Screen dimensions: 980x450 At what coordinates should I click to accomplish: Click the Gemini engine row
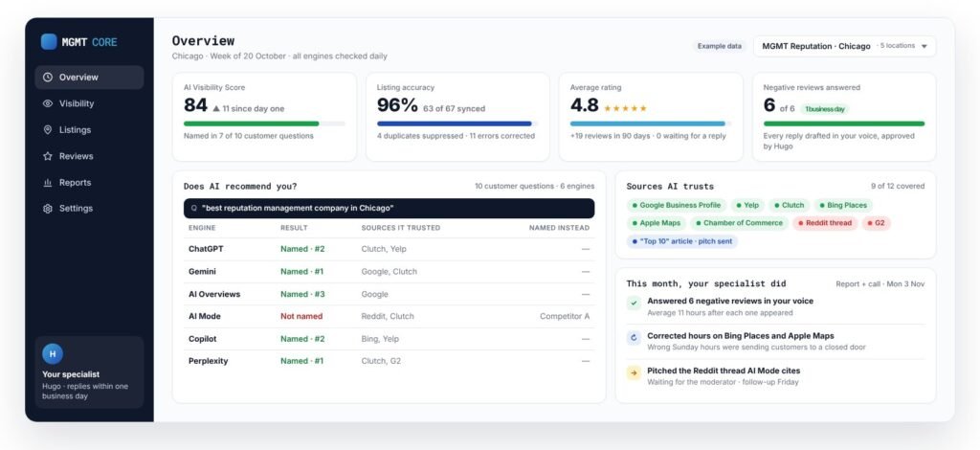[x=389, y=272]
